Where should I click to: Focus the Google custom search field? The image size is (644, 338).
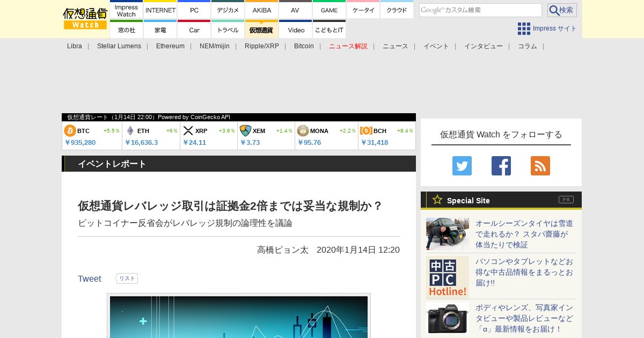(x=480, y=10)
